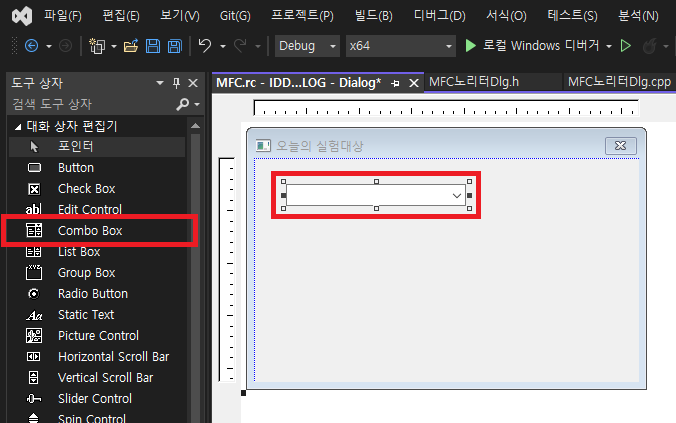Click the toolbox search magnifier icon

click(182, 104)
